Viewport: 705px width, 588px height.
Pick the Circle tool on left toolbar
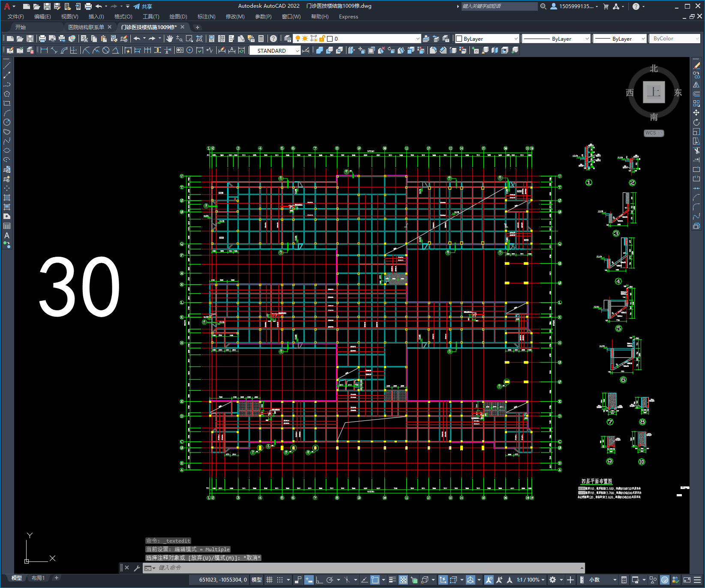(x=7, y=122)
